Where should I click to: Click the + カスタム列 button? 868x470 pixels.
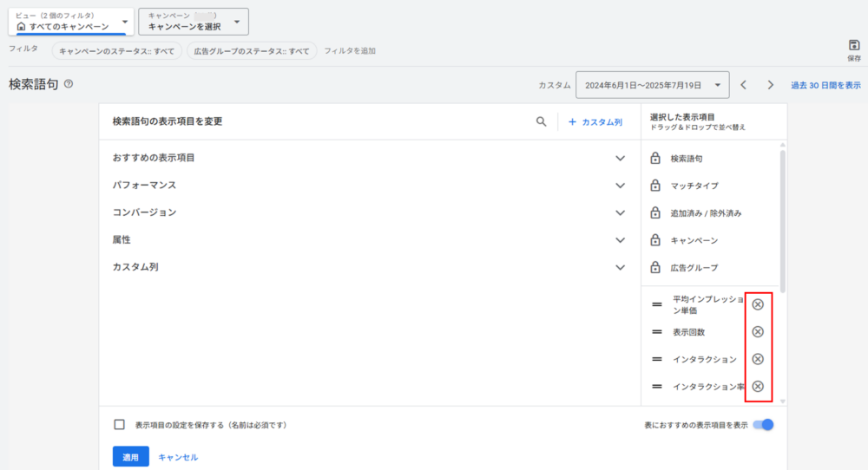[595, 122]
